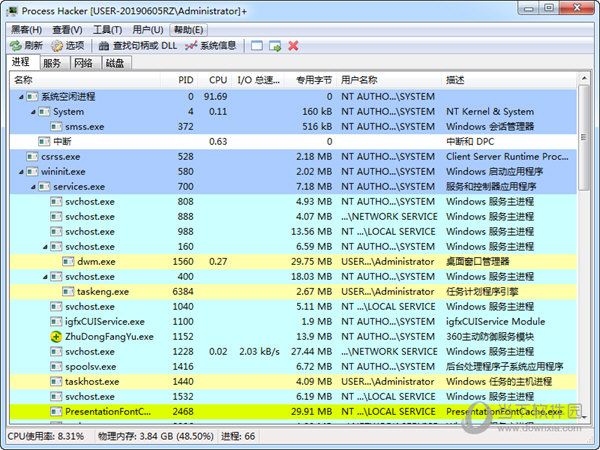
Task: Switch to the 网络 tab
Action: [83, 63]
